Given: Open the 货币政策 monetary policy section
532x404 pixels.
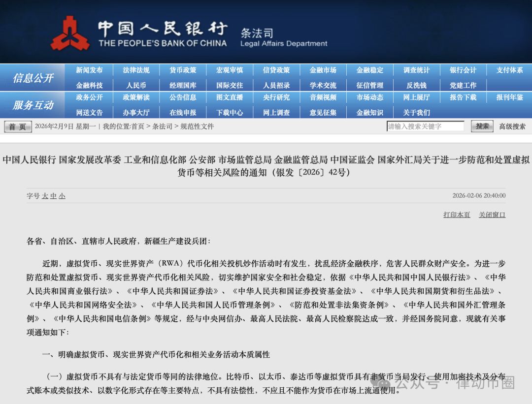Looking at the screenshot, I should tap(183, 70).
